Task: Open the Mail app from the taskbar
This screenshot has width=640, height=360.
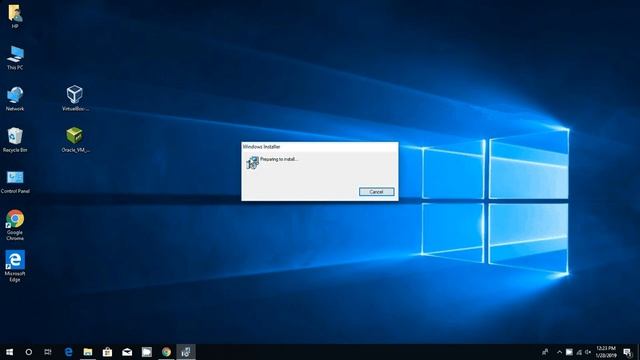Action: coord(127,352)
